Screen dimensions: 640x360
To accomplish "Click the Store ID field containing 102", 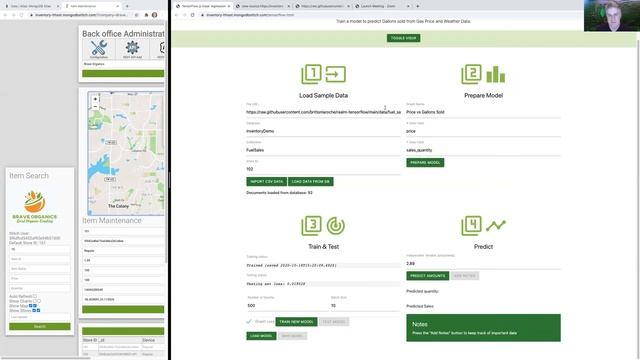I will pyautogui.click(x=323, y=169).
